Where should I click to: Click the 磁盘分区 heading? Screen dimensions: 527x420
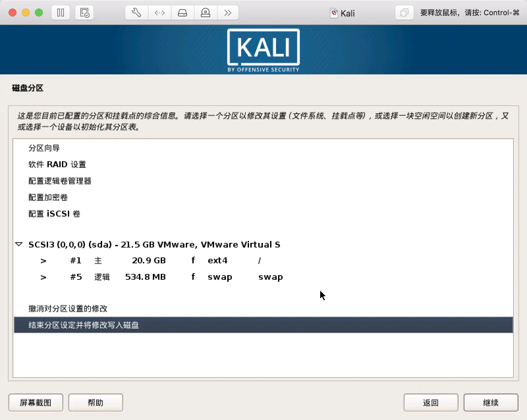pos(28,88)
